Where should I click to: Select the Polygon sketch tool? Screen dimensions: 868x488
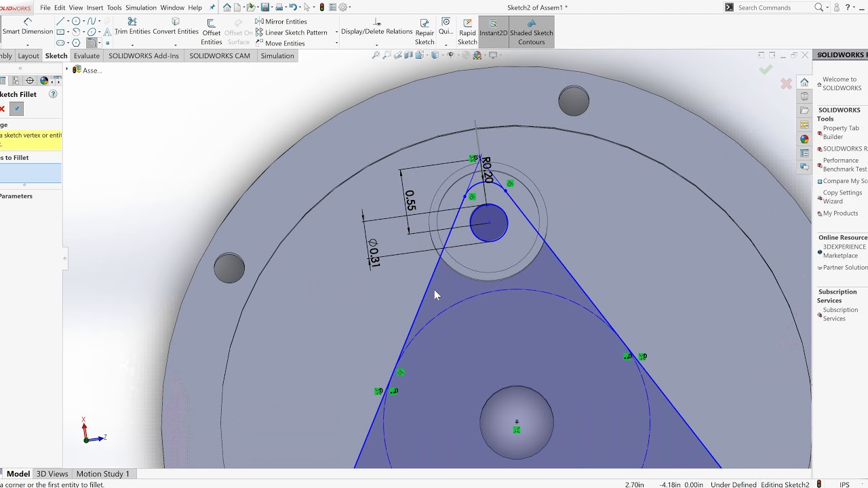coord(76,43)
